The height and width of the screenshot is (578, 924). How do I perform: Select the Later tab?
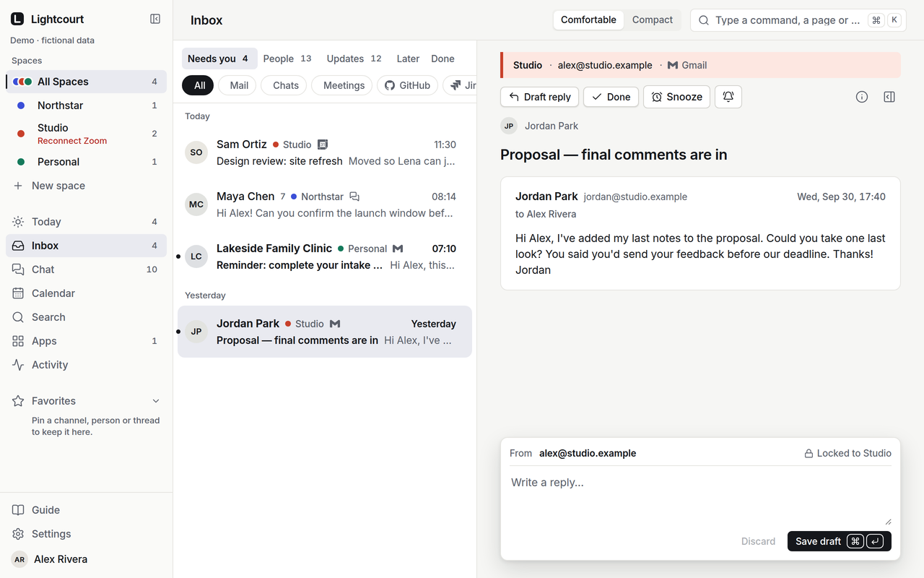(x=408, y=59)
